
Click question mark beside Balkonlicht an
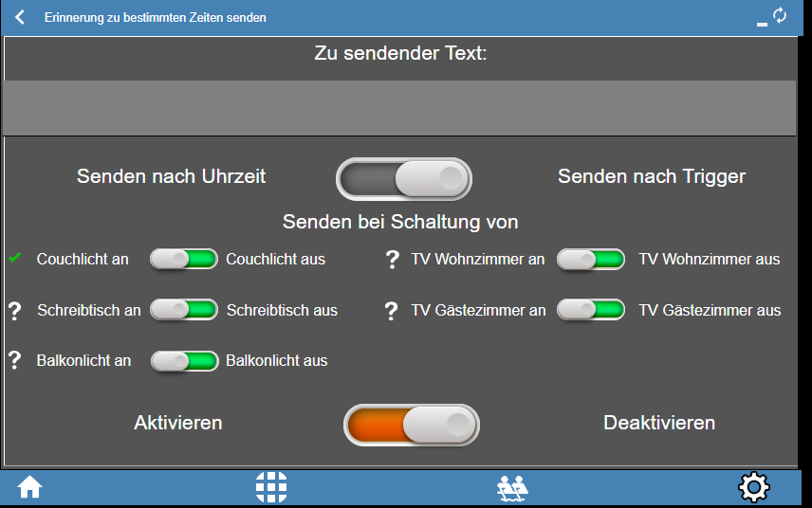point(14,360)
